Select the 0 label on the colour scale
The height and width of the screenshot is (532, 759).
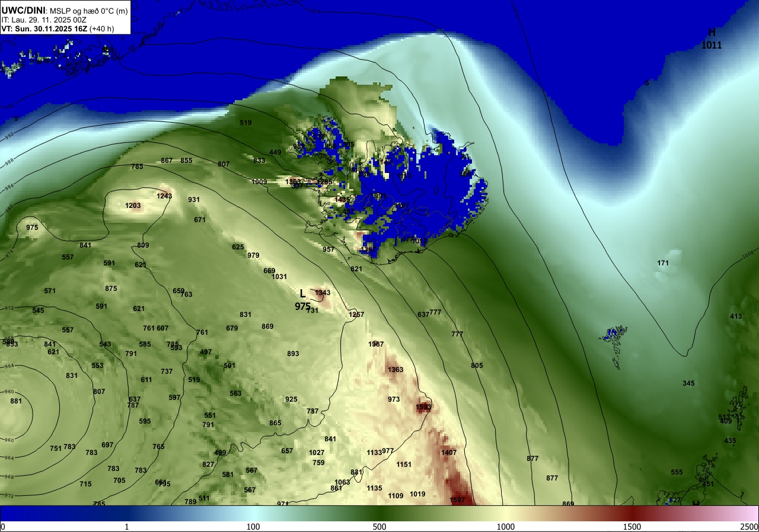pyautogui.click(x=3, y=527)
